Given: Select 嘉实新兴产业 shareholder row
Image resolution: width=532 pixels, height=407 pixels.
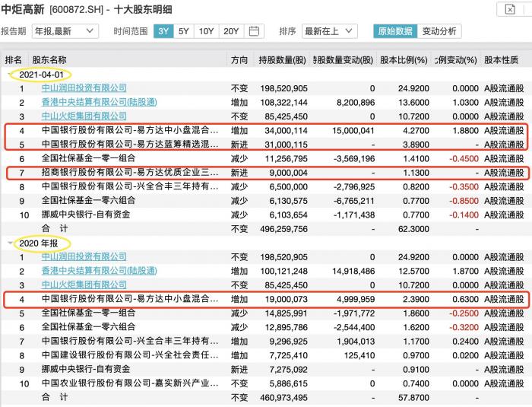Looking at the screenshot, I should (266, 383).
